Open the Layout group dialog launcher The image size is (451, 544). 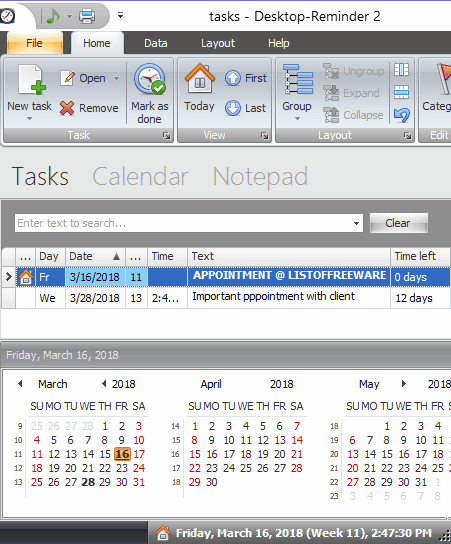click(x=407, y=136)
